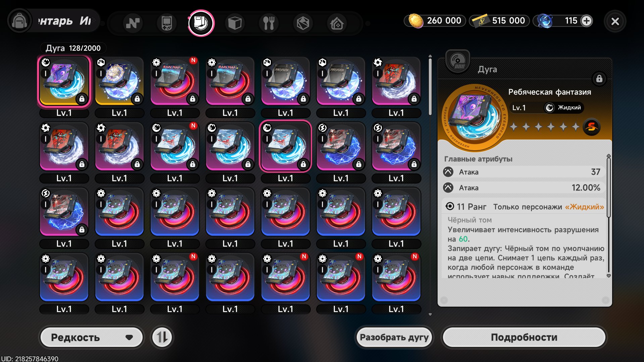Open the polygon materials category icon
644x362 pixels.
(303, 23)
